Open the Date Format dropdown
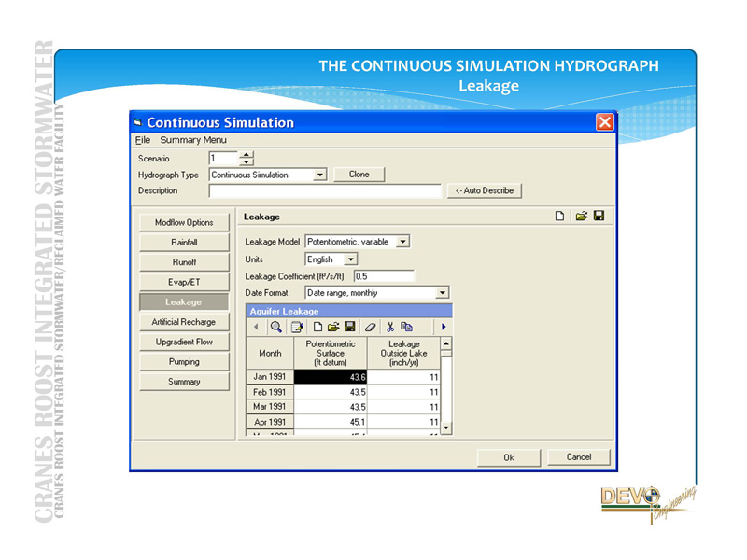The image size is (747, 560). tap(443, 293)
